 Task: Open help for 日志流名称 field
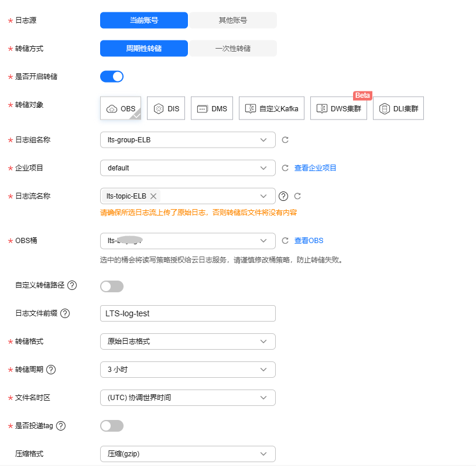coord(283,196)
